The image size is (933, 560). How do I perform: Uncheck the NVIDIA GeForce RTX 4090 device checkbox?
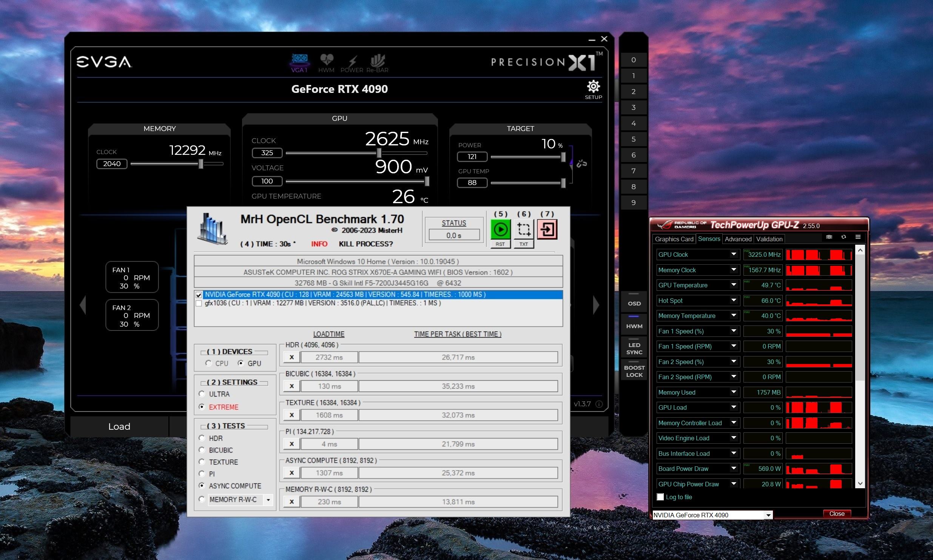199,295
